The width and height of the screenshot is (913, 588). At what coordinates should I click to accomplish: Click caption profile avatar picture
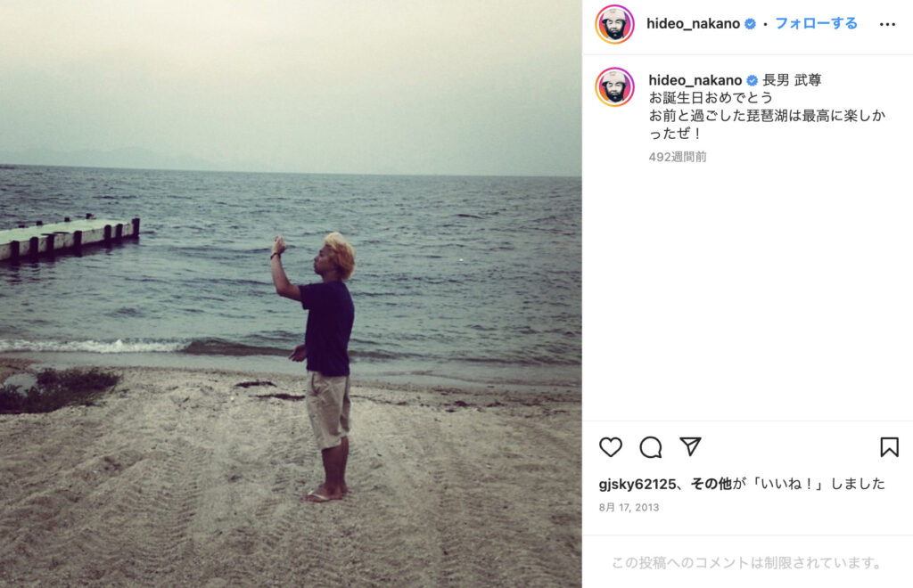tap(614, 86)
